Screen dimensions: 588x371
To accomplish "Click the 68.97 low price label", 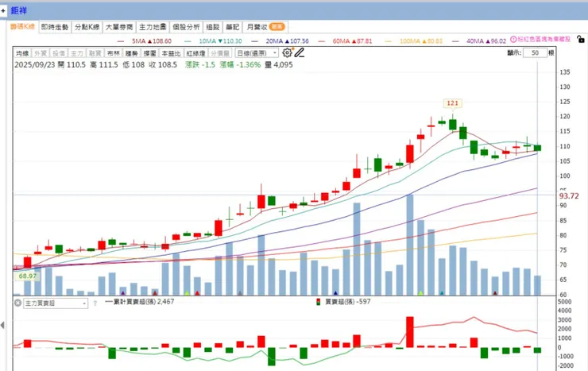I will 27,276.
